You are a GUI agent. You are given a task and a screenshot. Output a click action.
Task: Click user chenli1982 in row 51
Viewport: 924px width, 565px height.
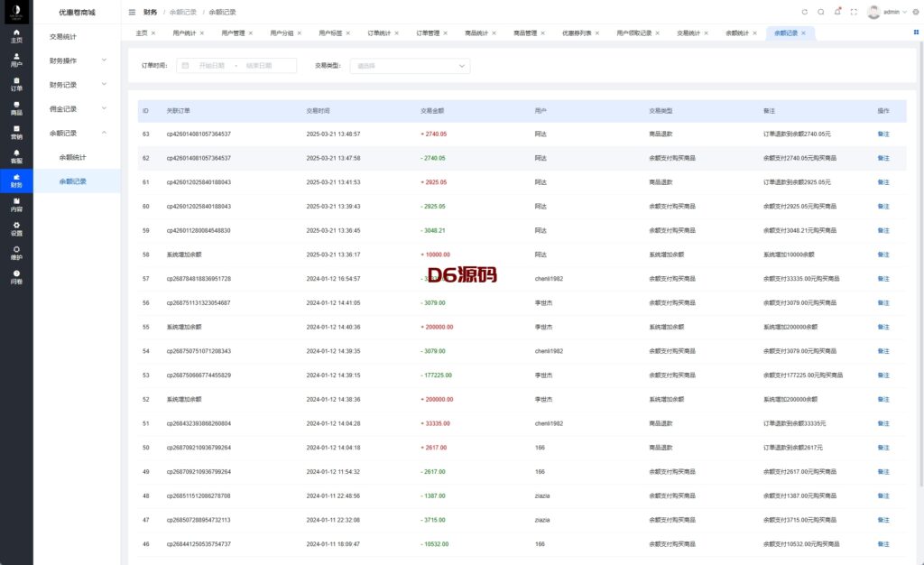549,423
